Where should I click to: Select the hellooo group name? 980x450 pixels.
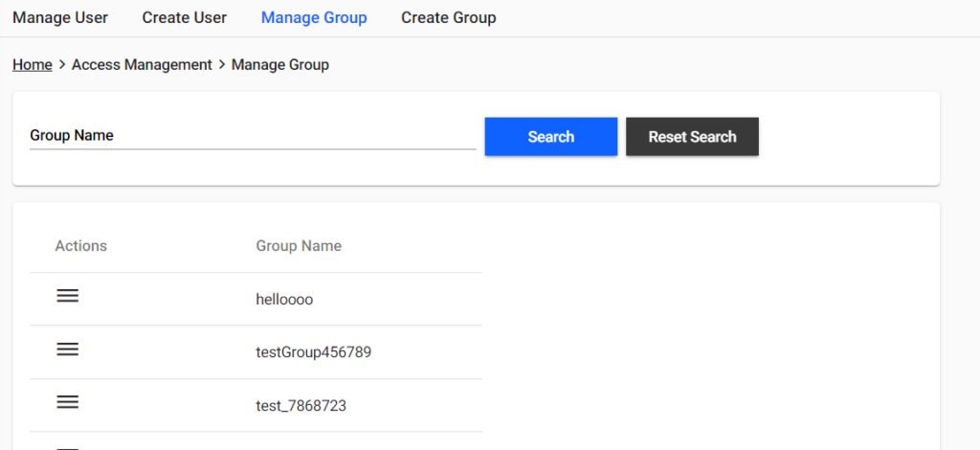pos(284,300)
